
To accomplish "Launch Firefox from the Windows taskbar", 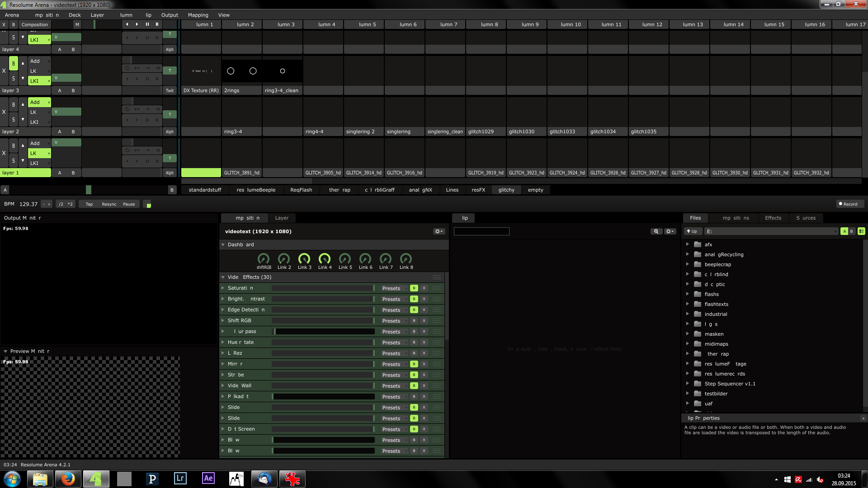I will tap(68, 479).
